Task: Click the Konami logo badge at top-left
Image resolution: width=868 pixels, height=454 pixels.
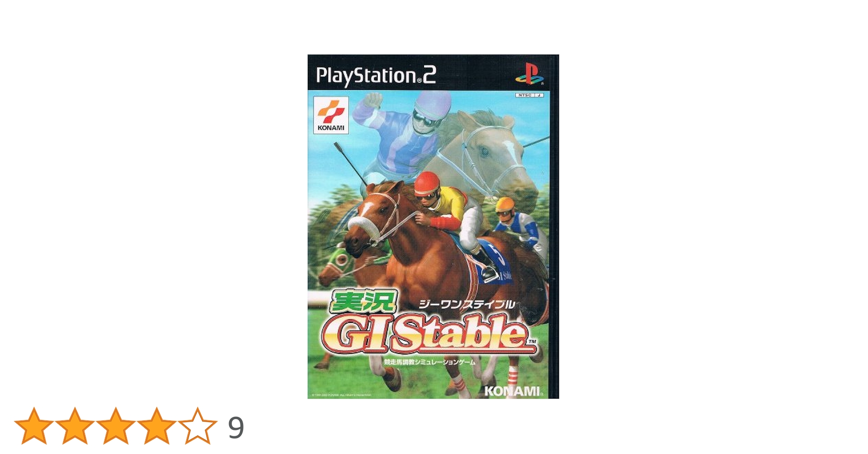Action: 331,115
